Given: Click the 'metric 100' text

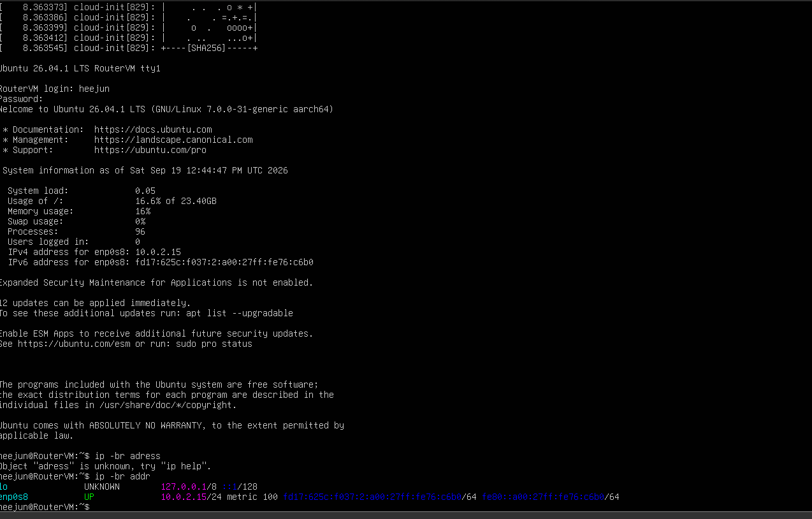Looking at the screenshot, I should tap(252, 497).
